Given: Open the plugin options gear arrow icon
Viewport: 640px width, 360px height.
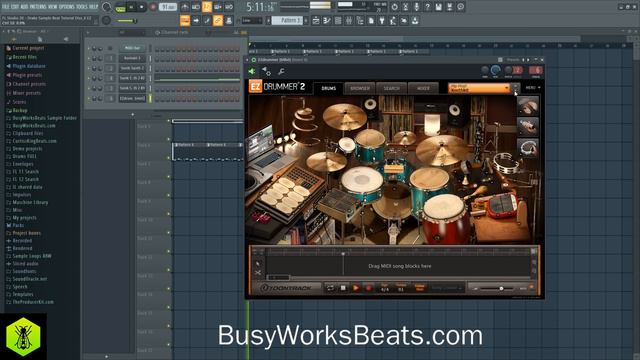Looking at the screenshot, I should pos(266,71).
